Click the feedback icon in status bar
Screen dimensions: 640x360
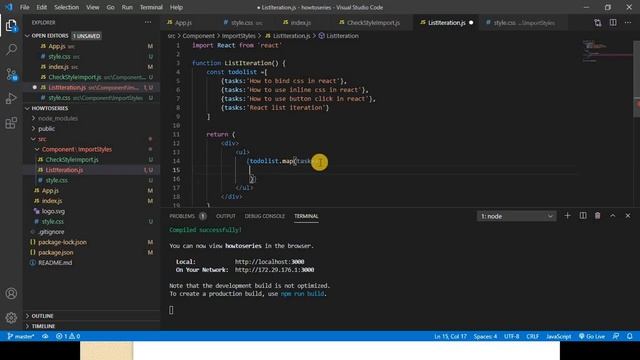616,336
